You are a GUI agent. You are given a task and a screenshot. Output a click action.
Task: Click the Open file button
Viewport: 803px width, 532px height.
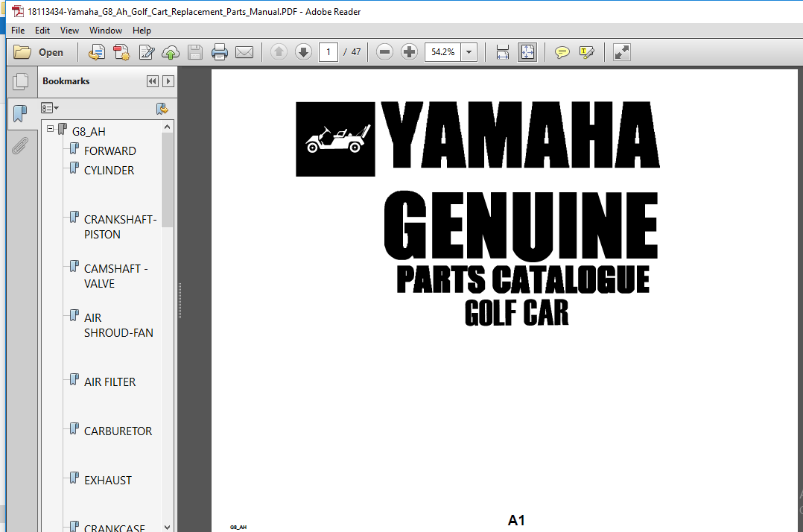click(x=39, y=52)
